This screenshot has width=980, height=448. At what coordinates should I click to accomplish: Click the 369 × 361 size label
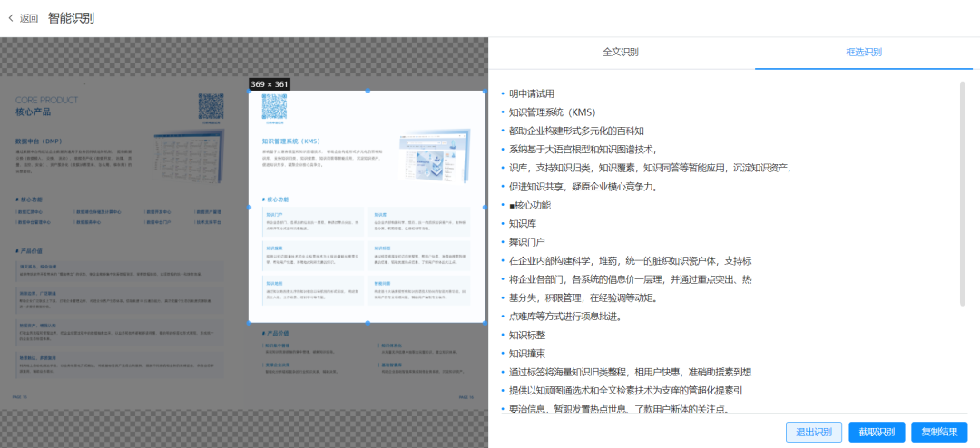coord(269,84)
